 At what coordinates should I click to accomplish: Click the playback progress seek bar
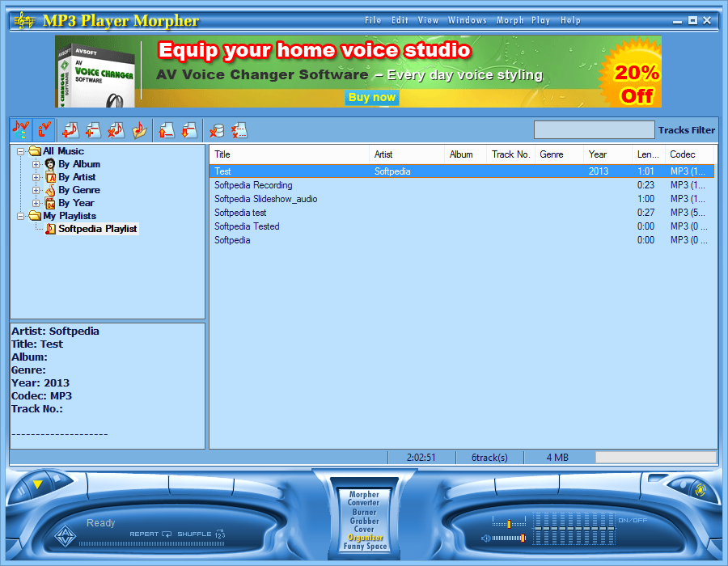[x=151, y=543]
